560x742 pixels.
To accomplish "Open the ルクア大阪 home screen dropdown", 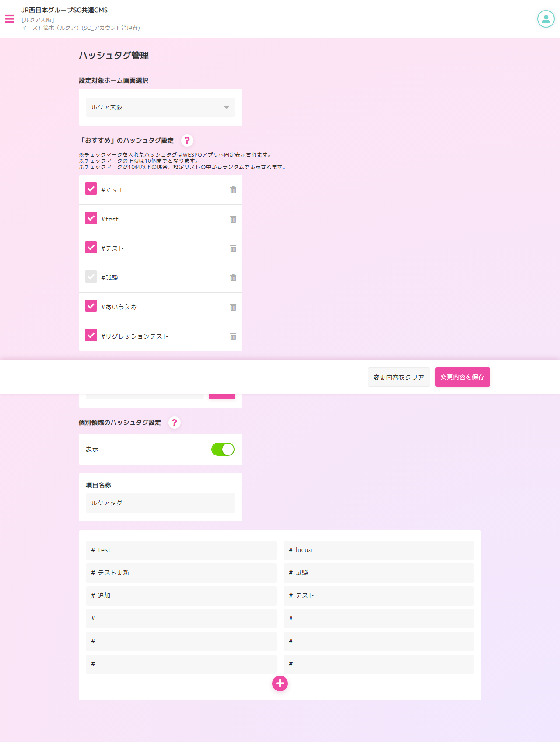I will 160,107.
